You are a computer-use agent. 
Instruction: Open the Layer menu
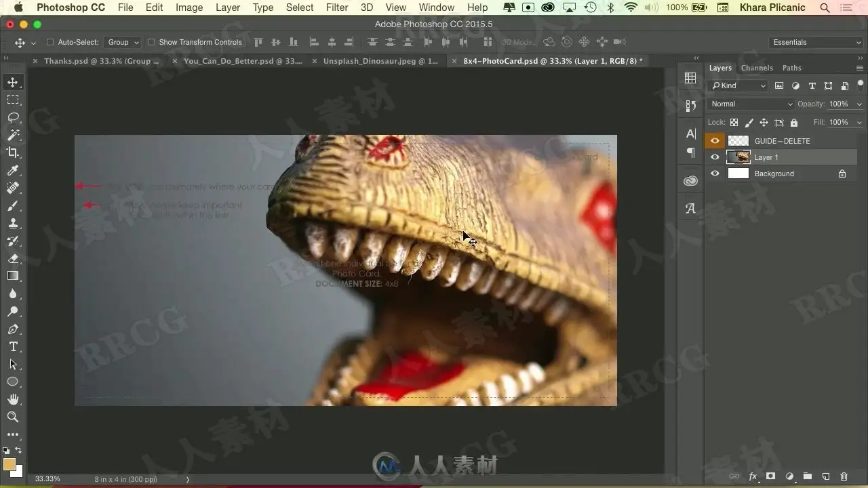(x=228, y=7)
